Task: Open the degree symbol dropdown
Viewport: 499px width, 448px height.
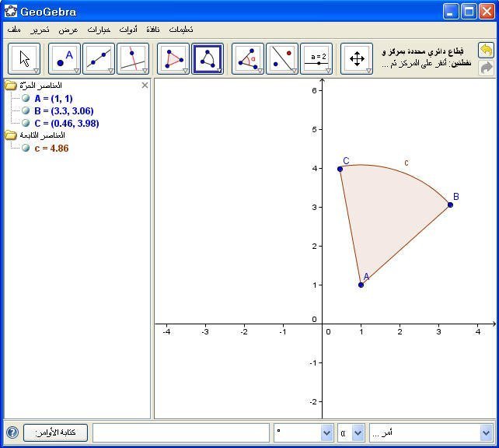Action: coord(326,432)
